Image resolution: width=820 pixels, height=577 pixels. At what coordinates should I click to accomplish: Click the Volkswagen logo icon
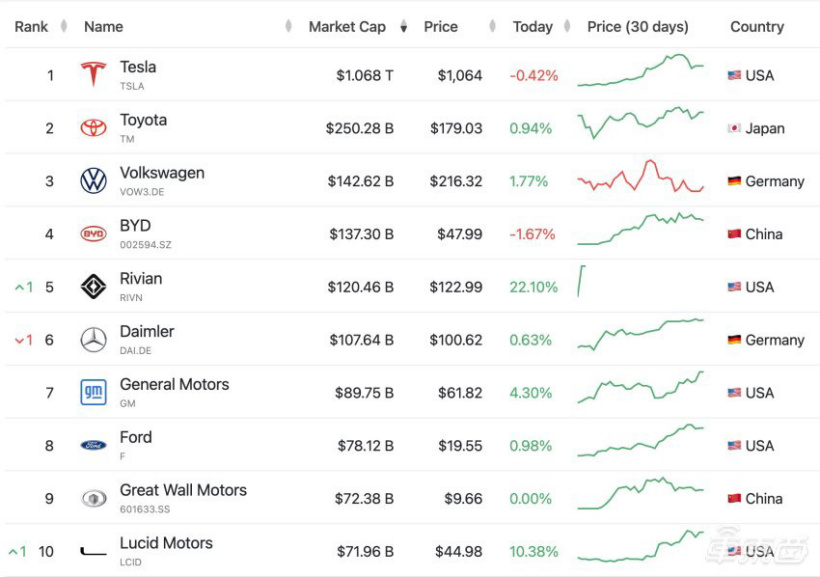93,181
